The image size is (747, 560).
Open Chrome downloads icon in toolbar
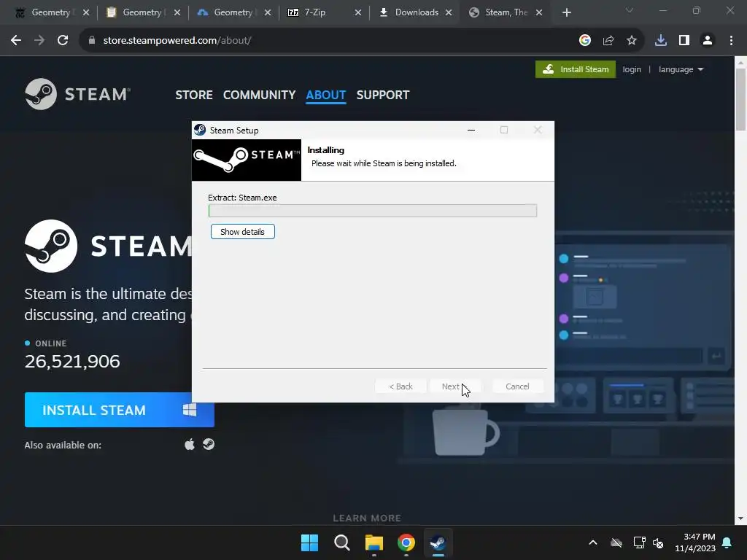[x=660, y=41]
